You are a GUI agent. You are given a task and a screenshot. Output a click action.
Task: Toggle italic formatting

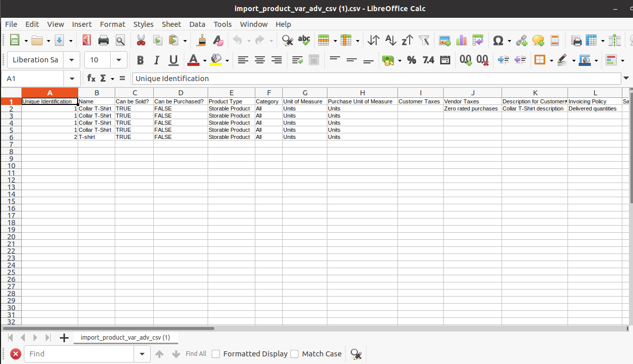[x=157, y=60]
